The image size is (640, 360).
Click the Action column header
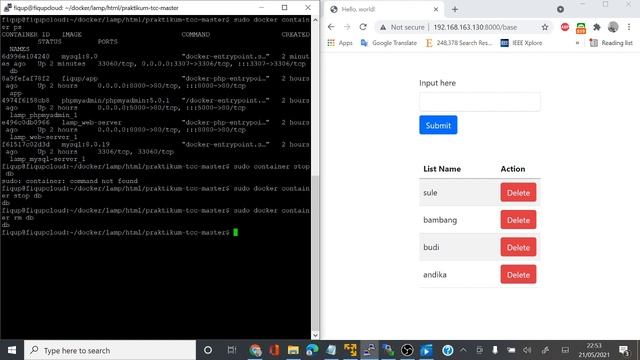click(513, 169)
